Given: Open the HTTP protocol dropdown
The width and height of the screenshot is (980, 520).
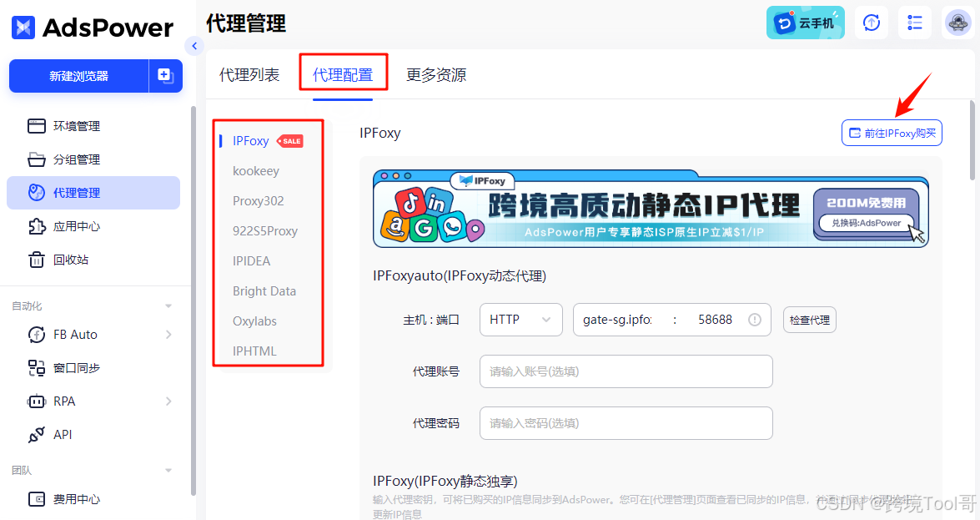Looking at the screenshot, I should click(x=521, y=320).
